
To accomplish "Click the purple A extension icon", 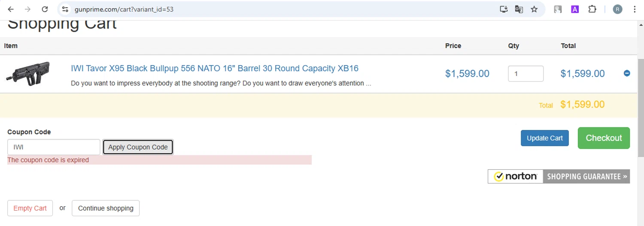I will coord(575,9).
